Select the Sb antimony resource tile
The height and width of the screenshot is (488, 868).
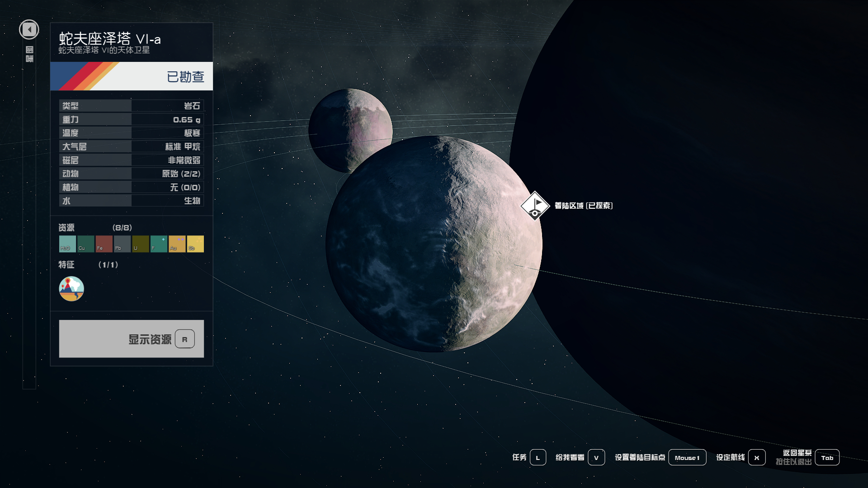(195, 244)
